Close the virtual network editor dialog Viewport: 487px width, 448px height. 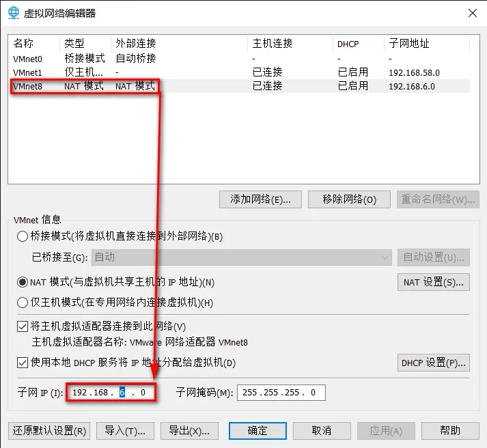pyautogui.click(x=471, y=13)
